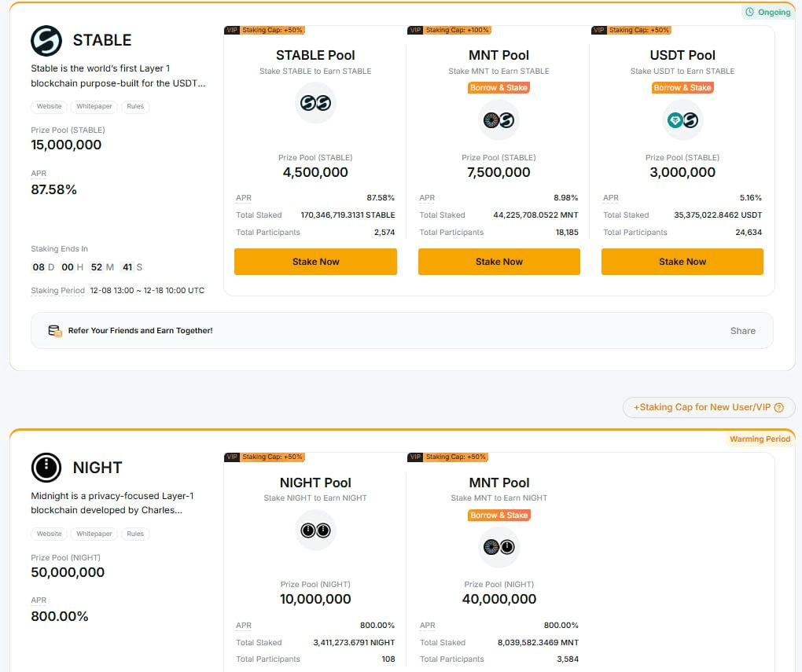802x672 pixels.
Task: Open the STABLE Whitepaper link
Action: point(94,106)
